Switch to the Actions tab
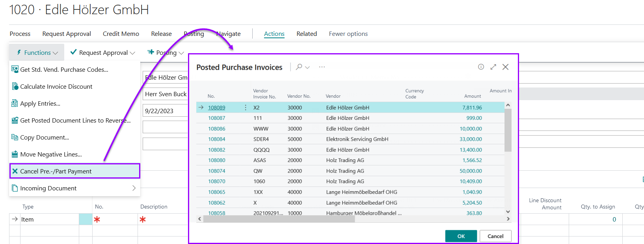 point(274,34)
